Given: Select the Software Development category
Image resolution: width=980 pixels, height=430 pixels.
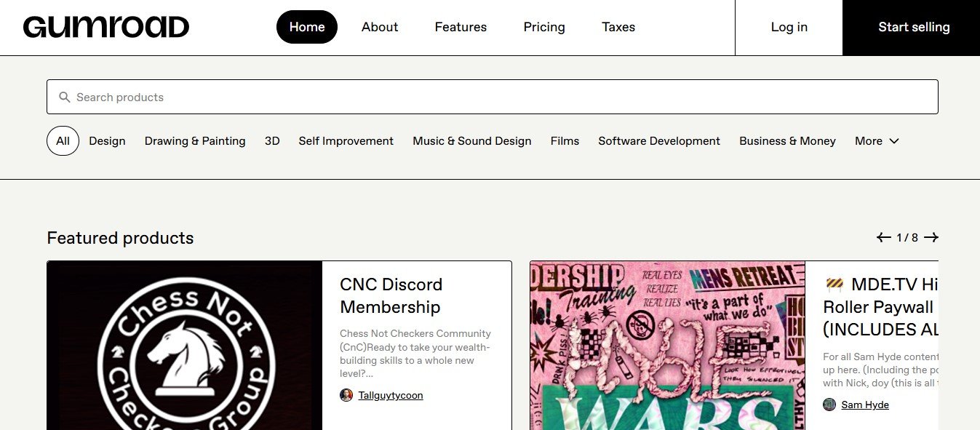Looking at the screenshot, I should (659, 141).
